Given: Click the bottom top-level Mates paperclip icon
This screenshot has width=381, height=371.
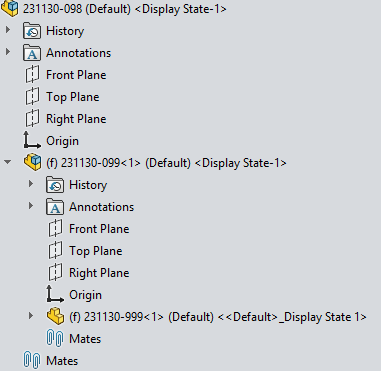Looking at the screenshot, I should coord(32,360).
